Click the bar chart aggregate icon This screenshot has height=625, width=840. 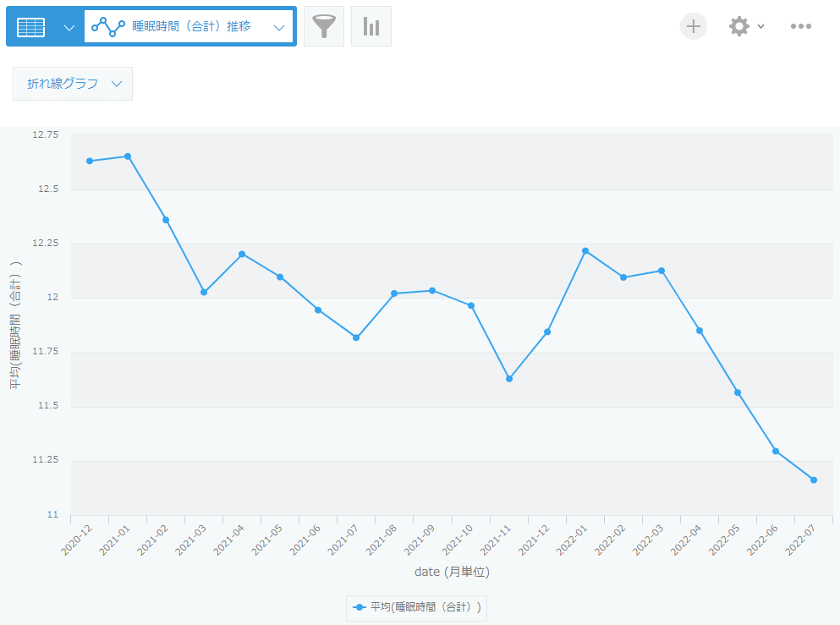pyautogui.click(x=371, y=26)
